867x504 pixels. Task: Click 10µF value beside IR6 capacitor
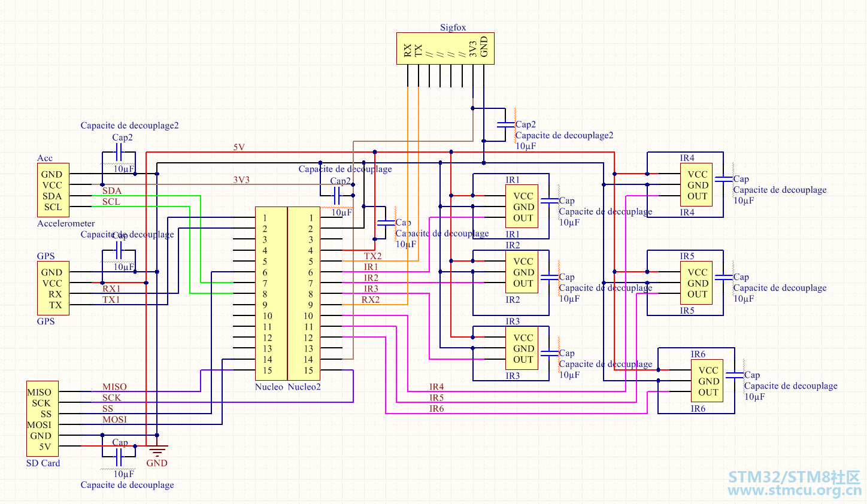click(x=754, y=397)
